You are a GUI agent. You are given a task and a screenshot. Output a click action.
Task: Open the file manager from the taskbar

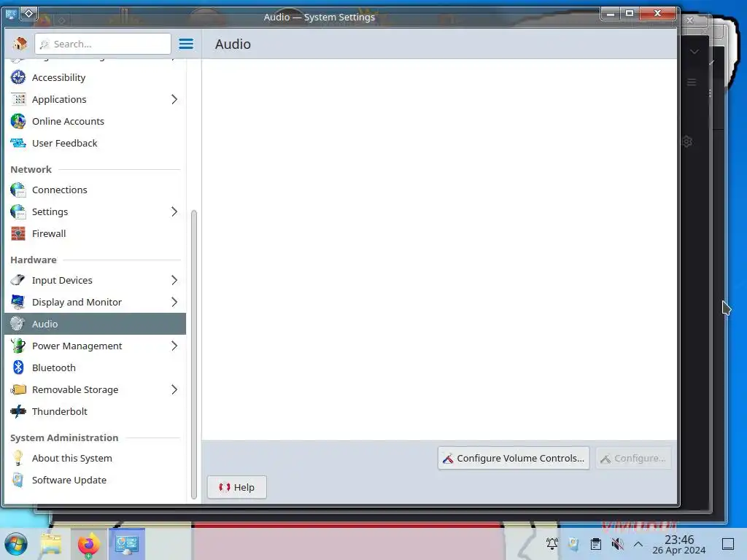pyautogui.click(x=51, y=544)
